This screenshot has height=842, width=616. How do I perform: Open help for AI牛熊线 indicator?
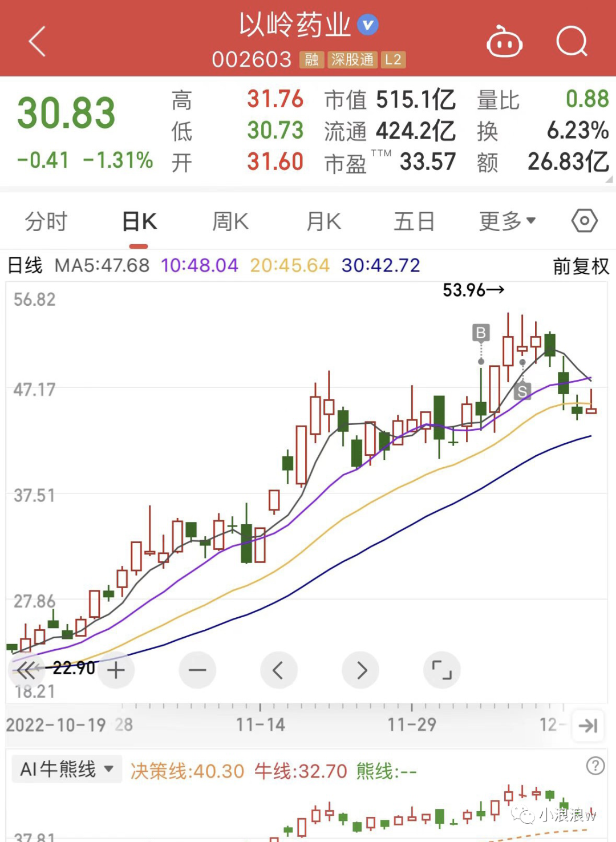pos(595,766)
